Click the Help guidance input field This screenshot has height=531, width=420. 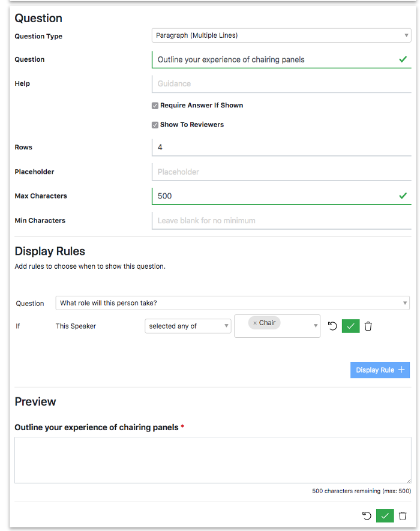pos(281,83)
